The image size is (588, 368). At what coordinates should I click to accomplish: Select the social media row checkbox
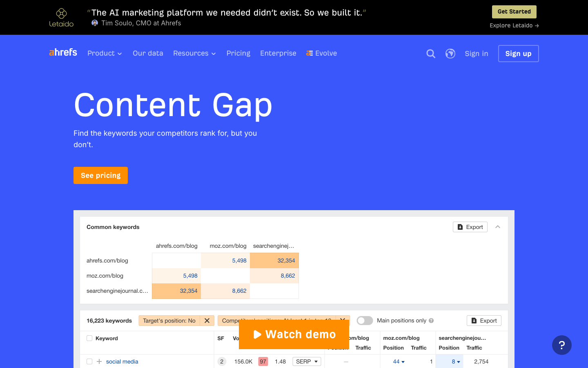[x=89, y=361]
